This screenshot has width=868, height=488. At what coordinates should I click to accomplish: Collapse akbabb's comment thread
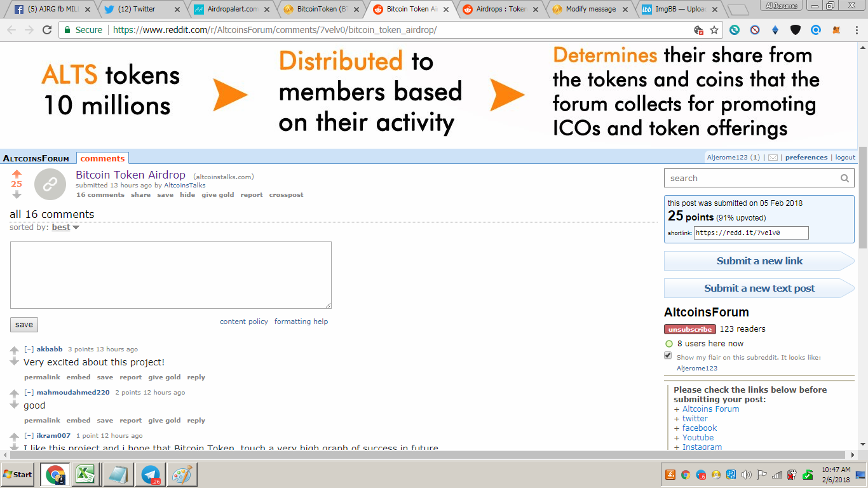pyautogui.click(x=29, y=349)
